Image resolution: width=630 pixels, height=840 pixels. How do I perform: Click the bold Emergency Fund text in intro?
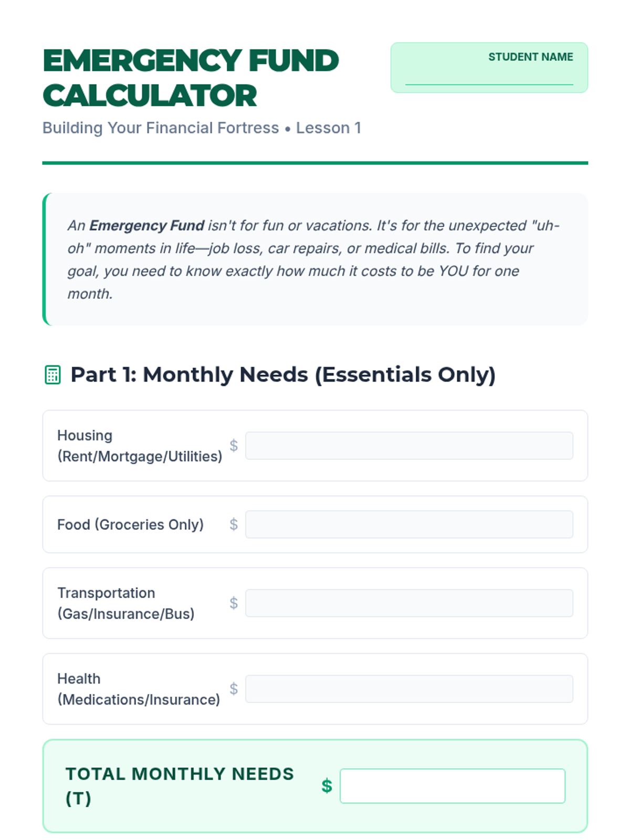pos(146,226)
